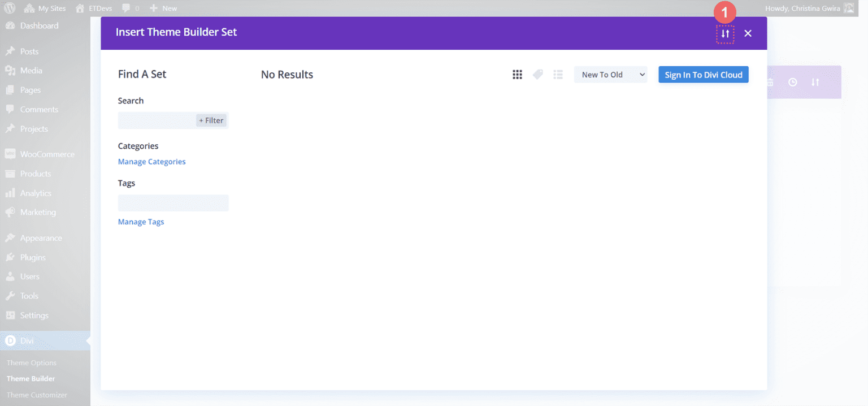
Task: Click Sign In To Divi Cloud button
Action: [703, 75]
